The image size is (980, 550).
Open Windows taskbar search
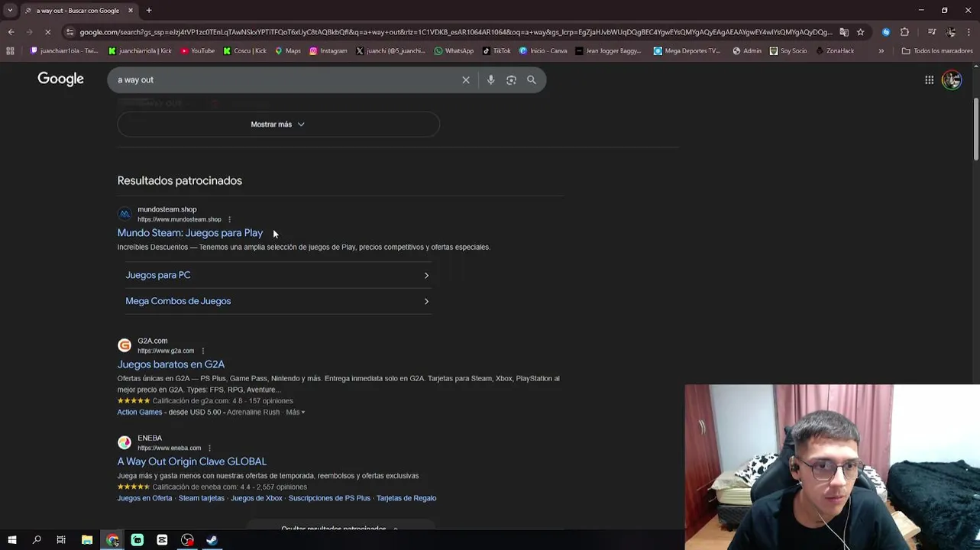point(37,540)
